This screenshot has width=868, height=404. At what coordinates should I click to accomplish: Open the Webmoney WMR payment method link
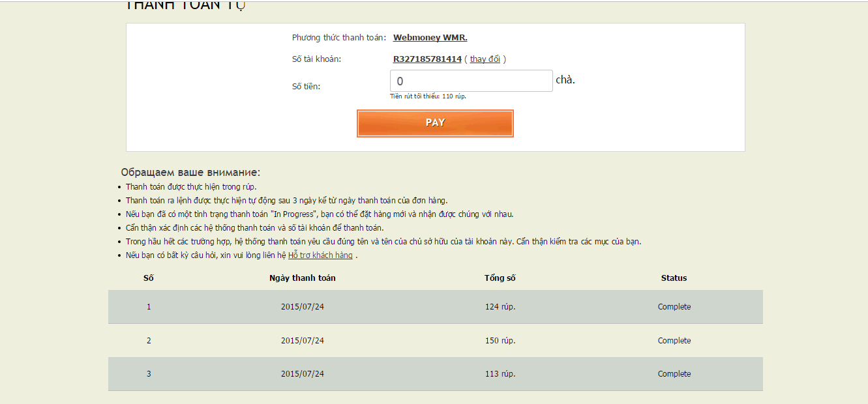click(x=430, y=38)
